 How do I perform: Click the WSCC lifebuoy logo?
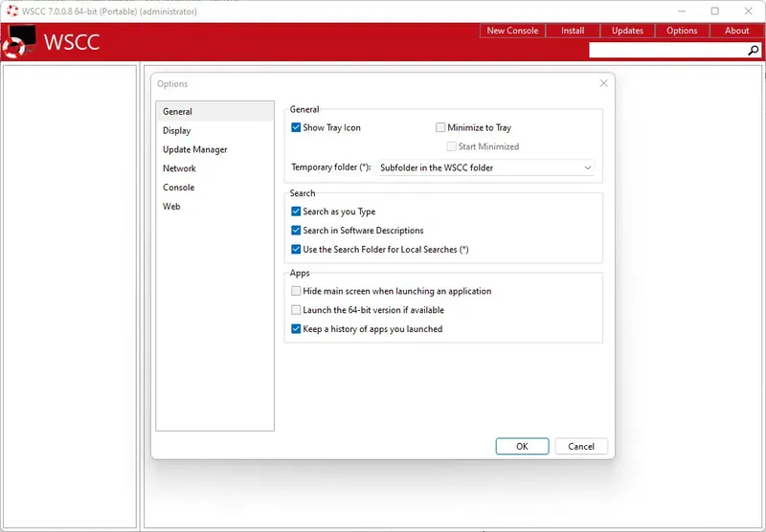19,41
